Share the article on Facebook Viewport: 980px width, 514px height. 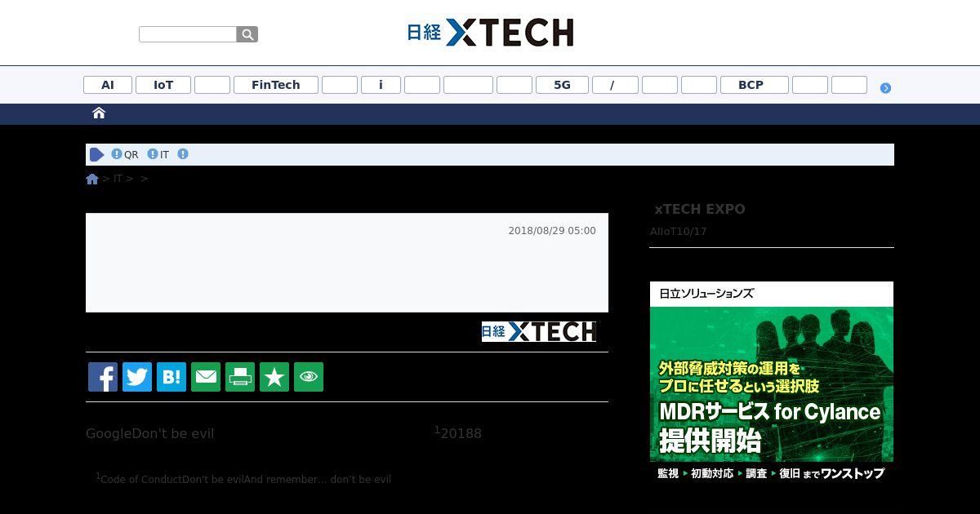point(103,377)
